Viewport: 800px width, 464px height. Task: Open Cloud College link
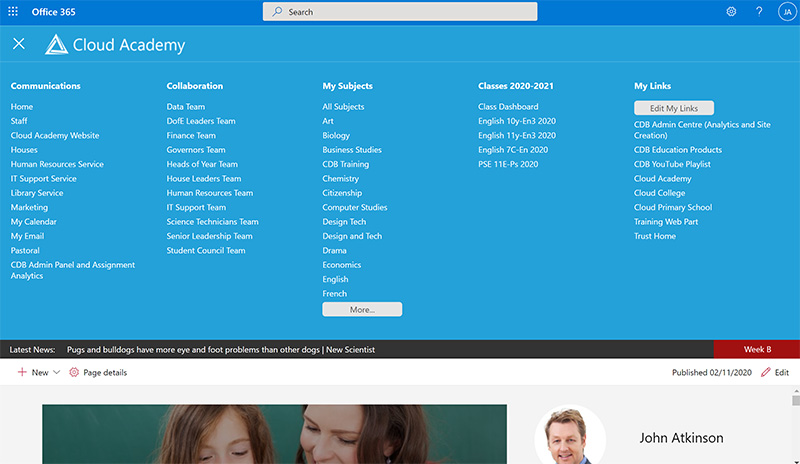(660, 193)
